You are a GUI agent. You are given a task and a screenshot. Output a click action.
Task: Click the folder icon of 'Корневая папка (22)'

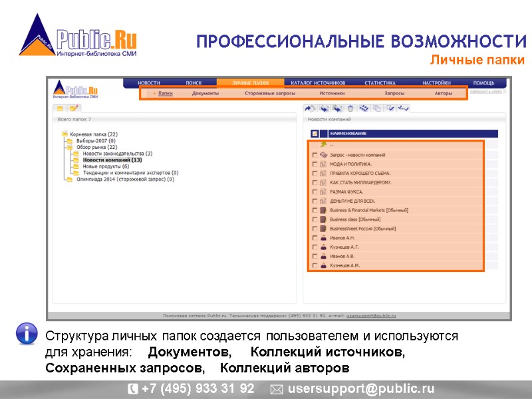tap(65, 134)
